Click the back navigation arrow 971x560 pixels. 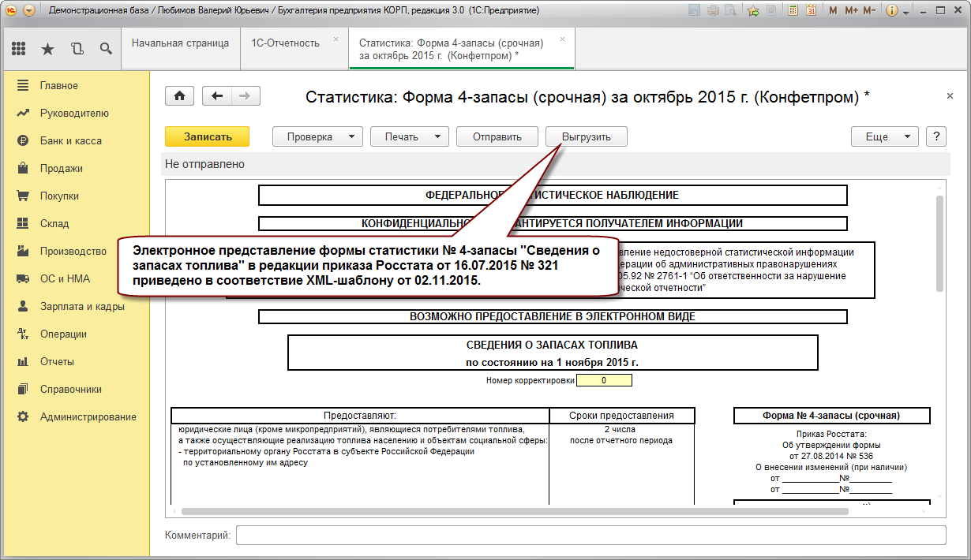coord(217,95)
